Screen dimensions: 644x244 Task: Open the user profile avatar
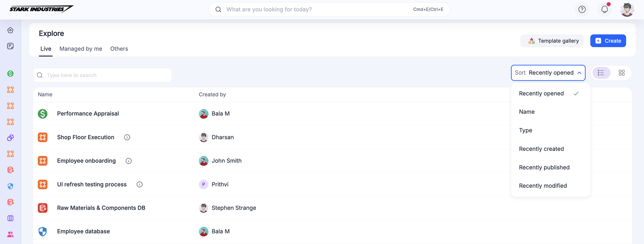tap(627, 9)
